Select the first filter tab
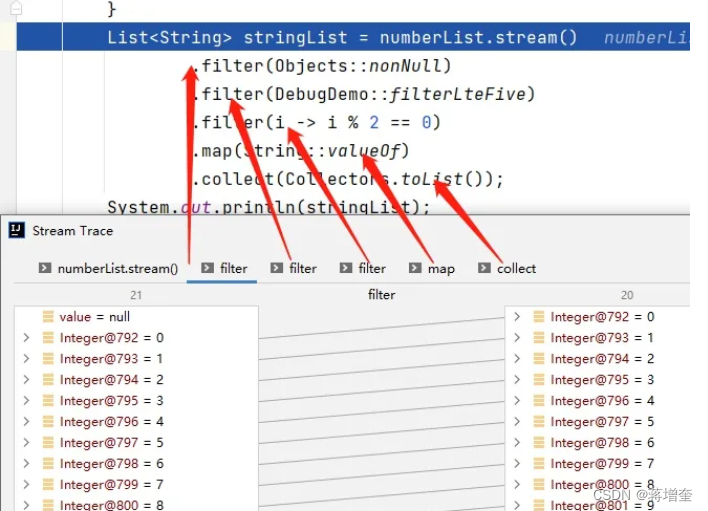The height and width of the screenshot is (511, 708). point(224,269)
